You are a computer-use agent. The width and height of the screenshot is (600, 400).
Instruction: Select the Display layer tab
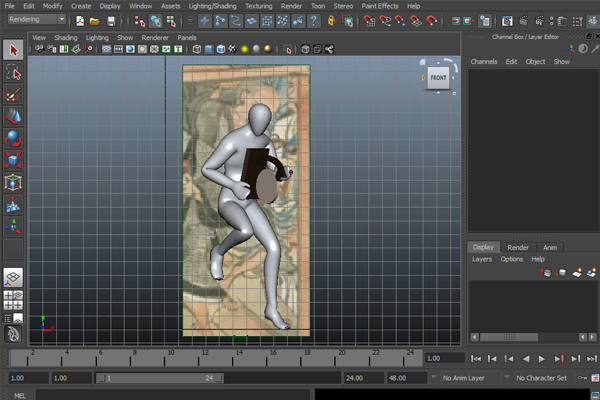click(483, 247)
